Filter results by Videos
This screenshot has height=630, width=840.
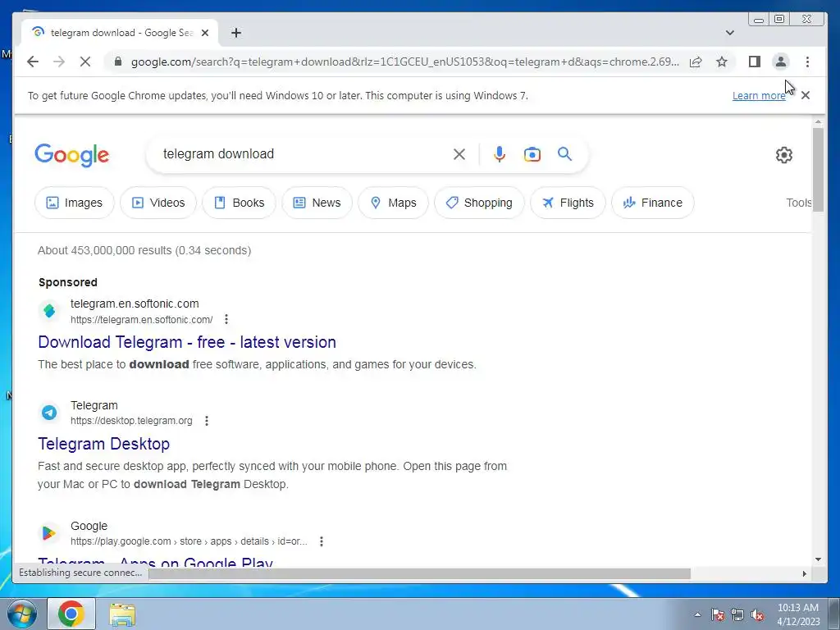[158, 203]
